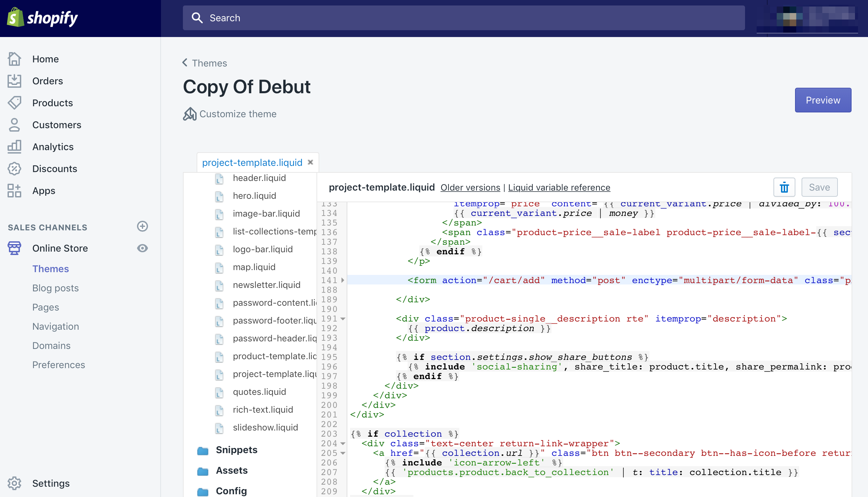Open Liquid variable reference link
Viewport: 868px width, 497px height.
(559, 187)
